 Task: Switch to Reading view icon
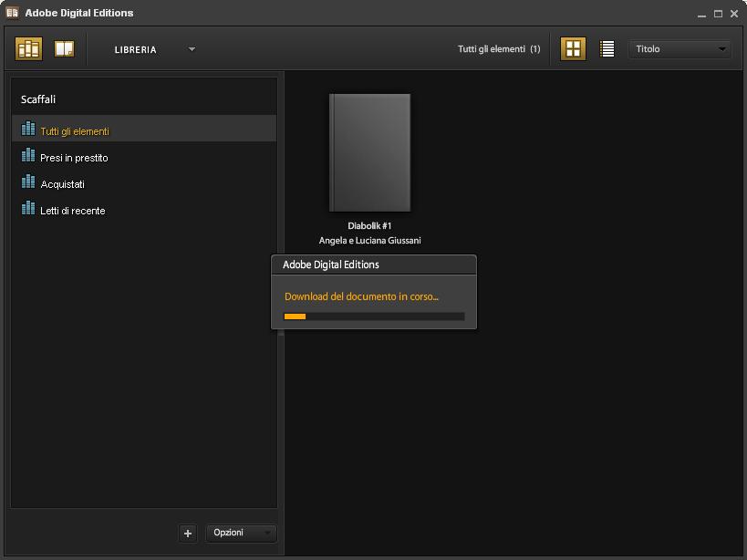[65, 48]
